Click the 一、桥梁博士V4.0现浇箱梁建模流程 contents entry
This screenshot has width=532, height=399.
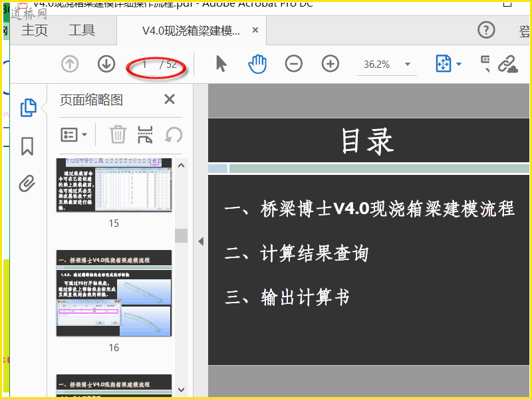click(x=370, y=208)
